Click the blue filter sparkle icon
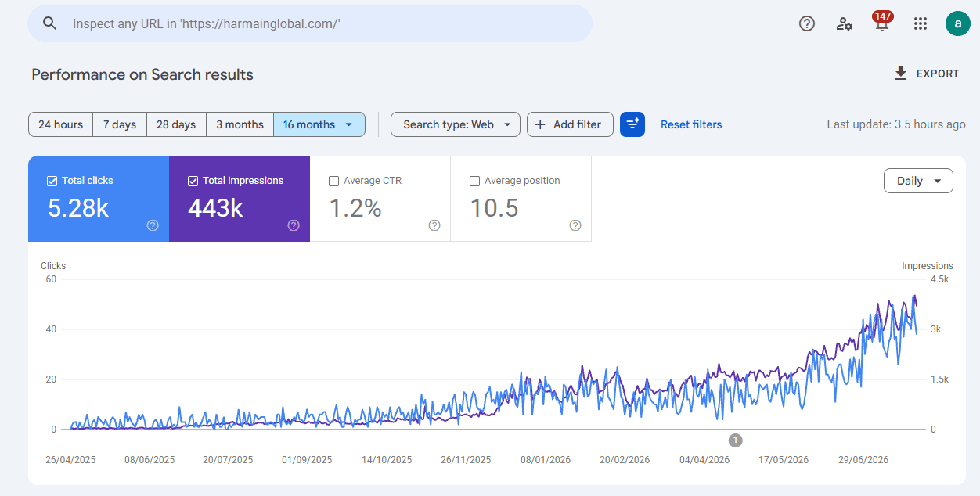The height and width of the screenshot is (496, 980). tap(632, 124)
